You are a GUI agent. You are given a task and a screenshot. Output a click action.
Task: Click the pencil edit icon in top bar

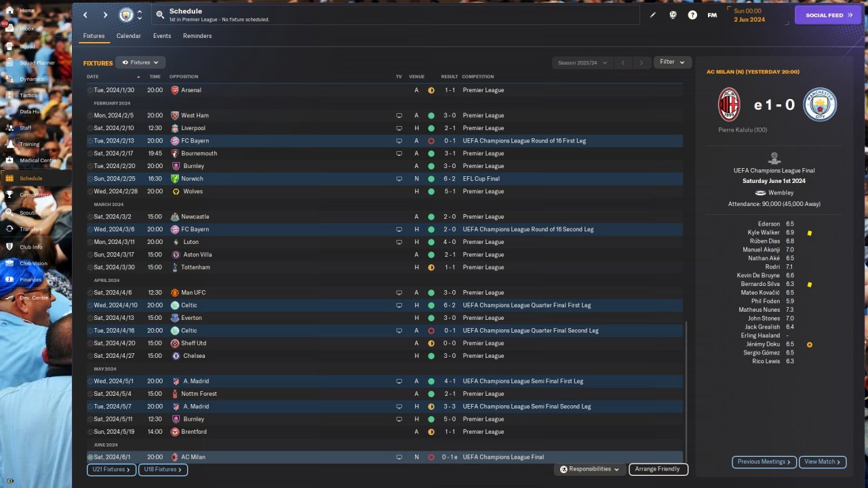coord(653,15)
